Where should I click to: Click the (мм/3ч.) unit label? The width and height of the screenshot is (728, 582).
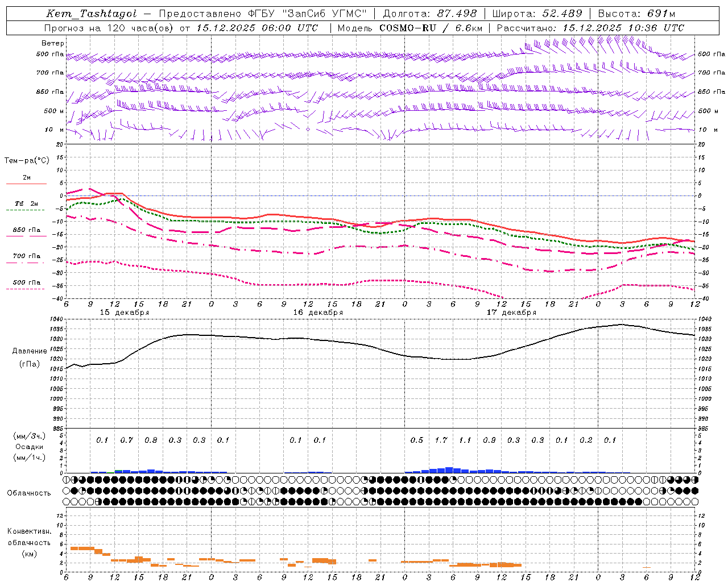coord(30,436)
